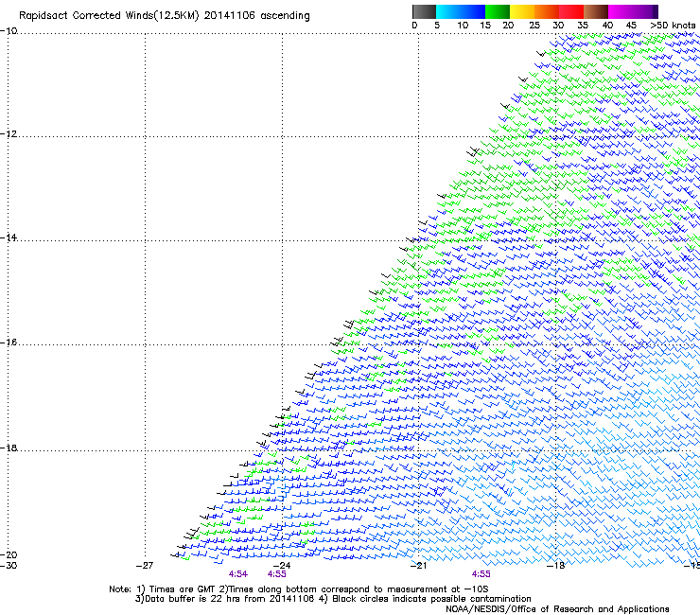Viewport: 700px width, 615px height.
Task: Click the '>50 knots' legend label
Action: point(673,26)
